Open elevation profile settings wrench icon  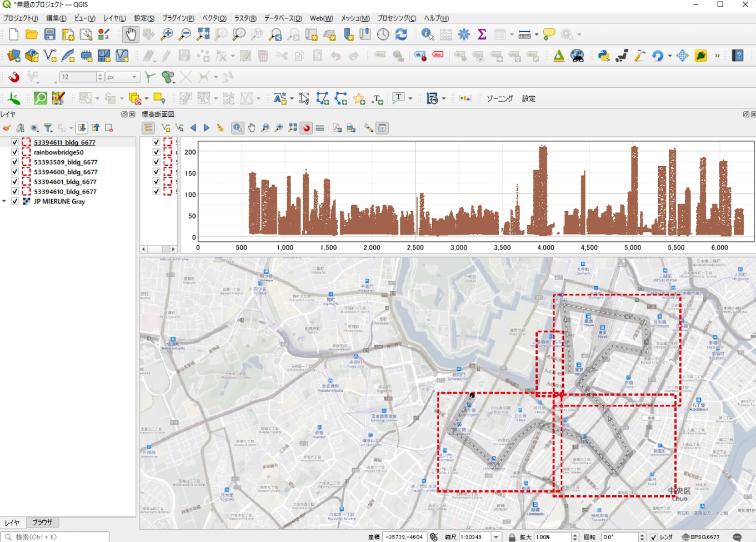tap(368, 128)
